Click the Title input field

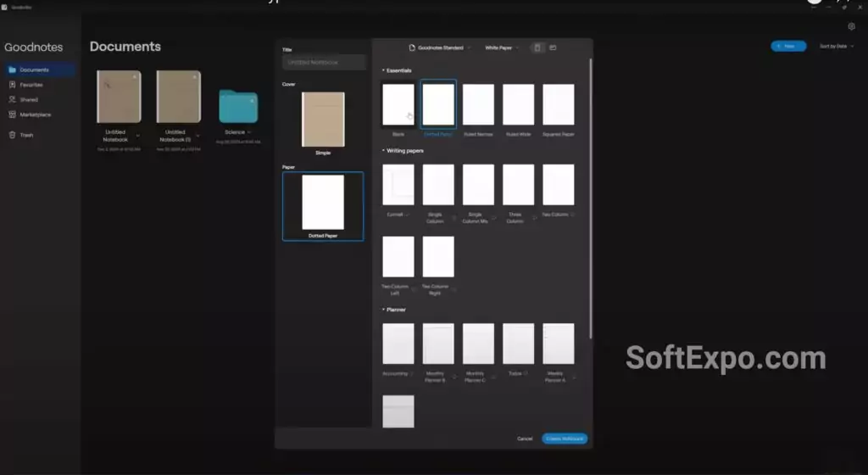click(x=324, y=62)
